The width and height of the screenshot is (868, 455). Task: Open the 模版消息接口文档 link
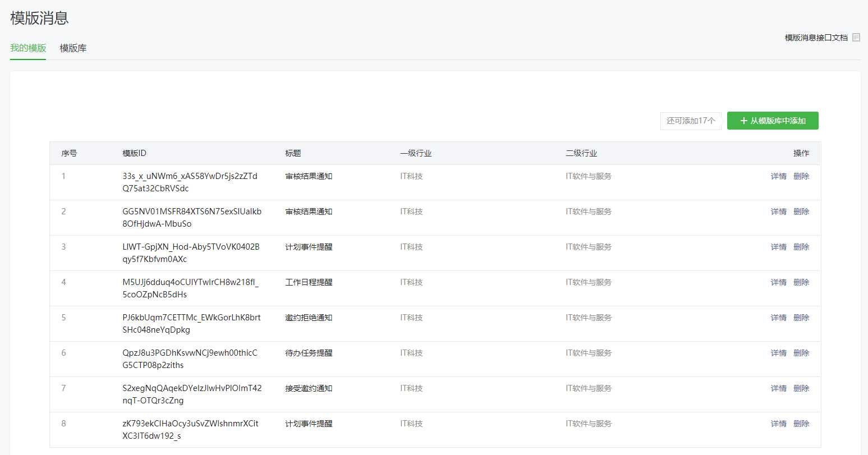tap(816, 38)
